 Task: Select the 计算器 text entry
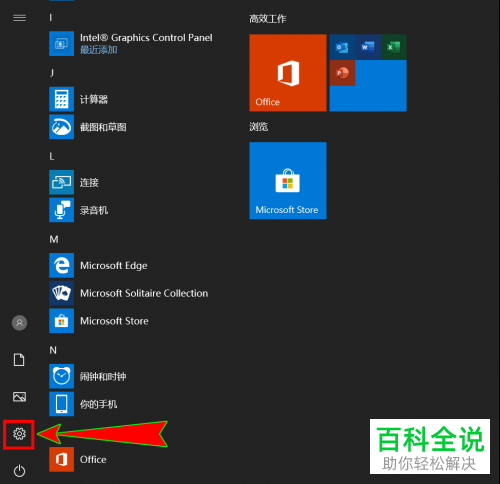coord(94,99)
